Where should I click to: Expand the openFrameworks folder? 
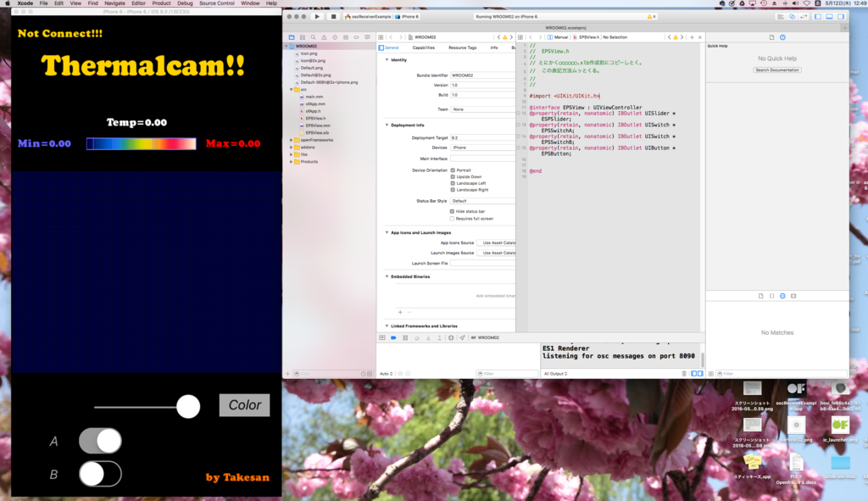click(292, 140)
